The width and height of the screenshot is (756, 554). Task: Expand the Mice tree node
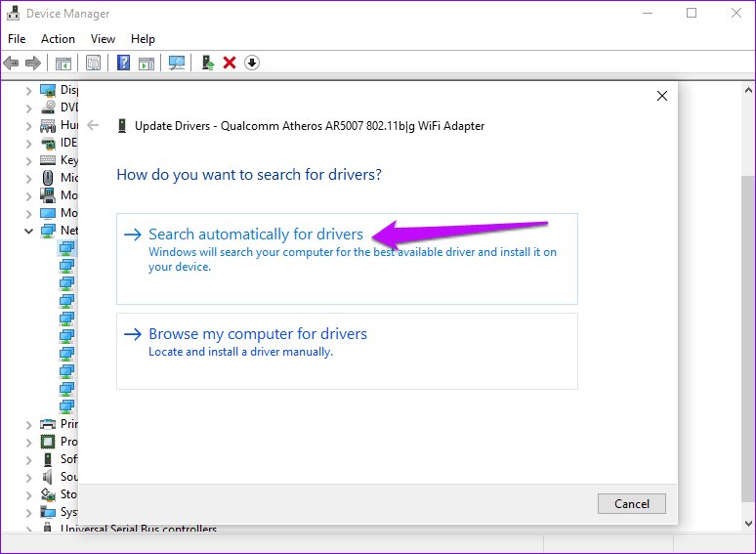[29, 179]
